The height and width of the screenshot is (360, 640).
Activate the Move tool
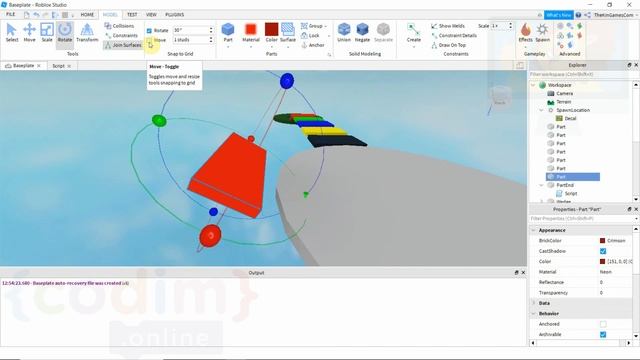pyautogui.click(x=29, y=33)
